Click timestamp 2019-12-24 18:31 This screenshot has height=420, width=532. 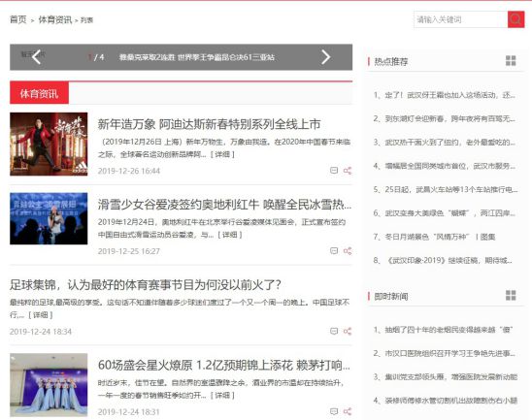click(x=129, y=412)
